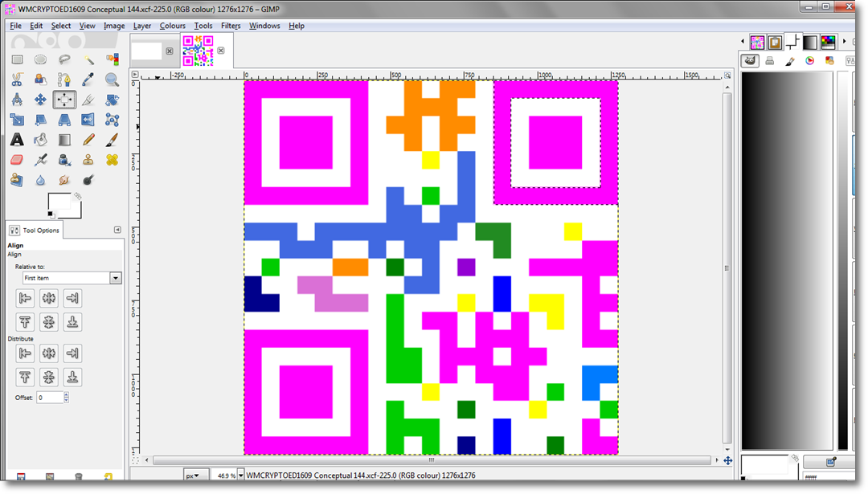
Task: Swap foreground and background colours
Action: point(78,196)
